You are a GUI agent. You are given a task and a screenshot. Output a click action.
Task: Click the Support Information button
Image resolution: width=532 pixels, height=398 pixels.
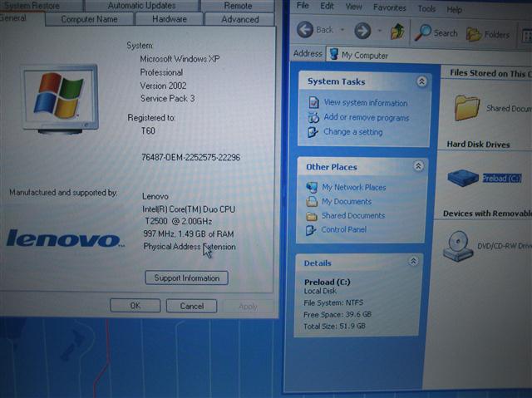186,278
